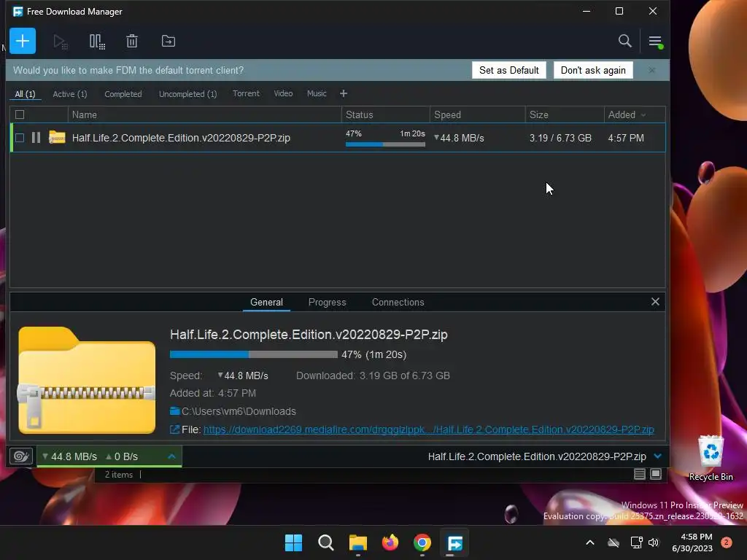
Task: Show hidden system tray icons
Action: tap(589, 542)
